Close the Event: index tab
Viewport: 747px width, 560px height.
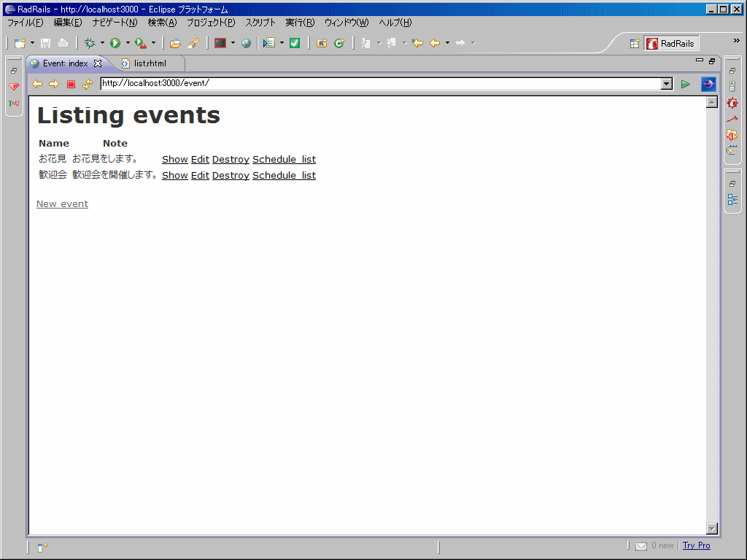(98, 63)
